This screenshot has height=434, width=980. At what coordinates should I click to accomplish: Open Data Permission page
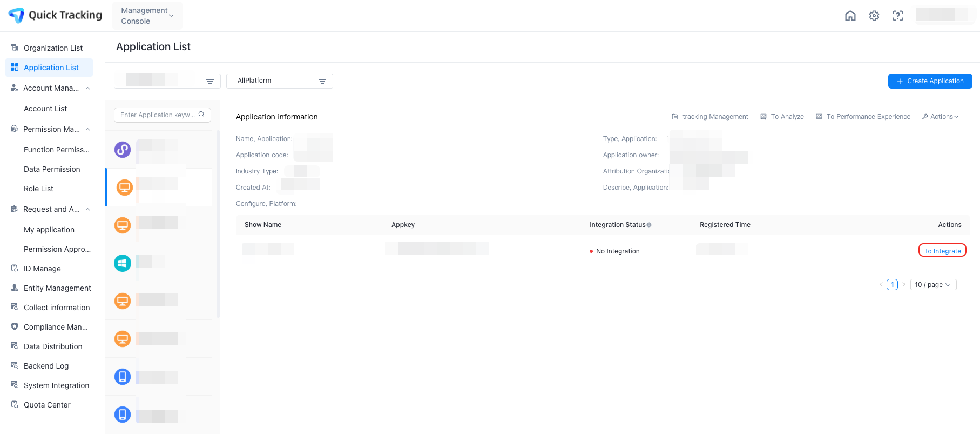[52, 169]
